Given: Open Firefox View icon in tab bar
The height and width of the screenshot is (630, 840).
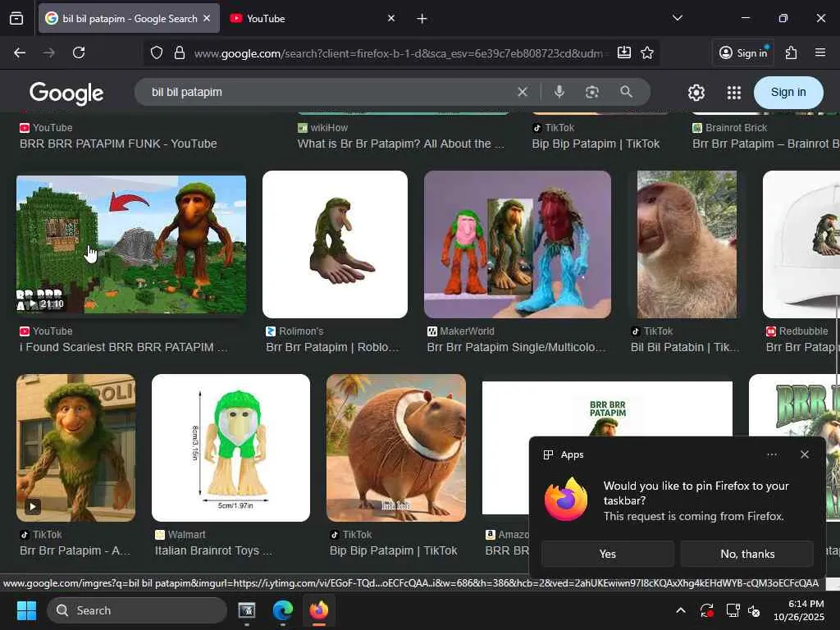Looking at the screenshot, I should [16, 18].
